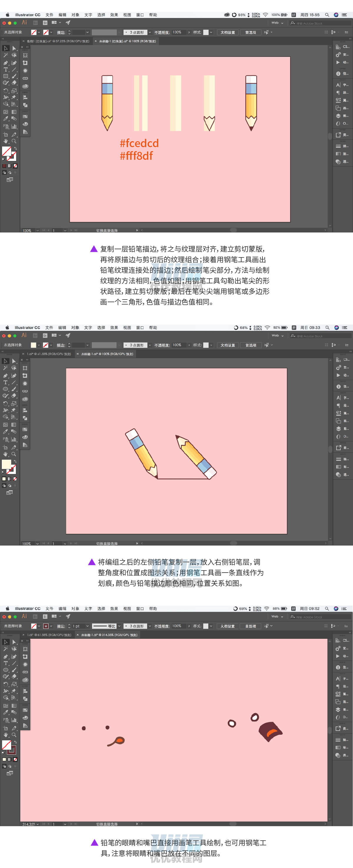Click 首选项 button in middle screenshot
Image resolution: width=353 pixels, height=868 pixels.
[x=250, y=345]
